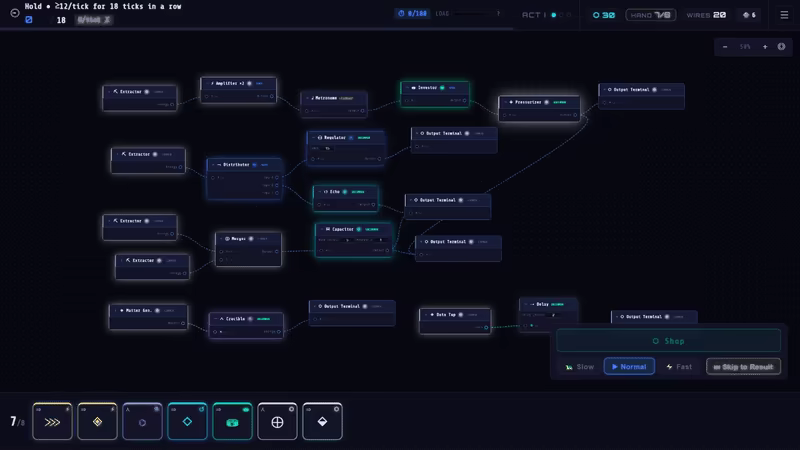
Task: Choose the purple circle card
Action: click(x=142, y=421)
